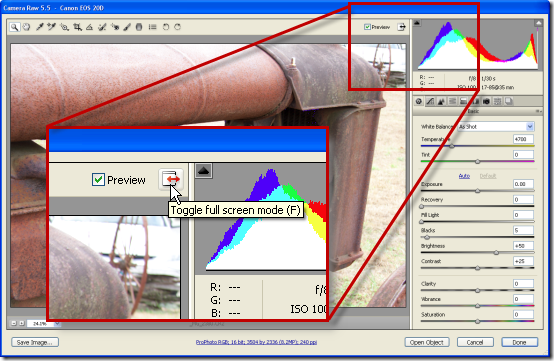This screenshot has width=554, height=361.
Task: Select the Crop tool
Action: pos(77,27)
